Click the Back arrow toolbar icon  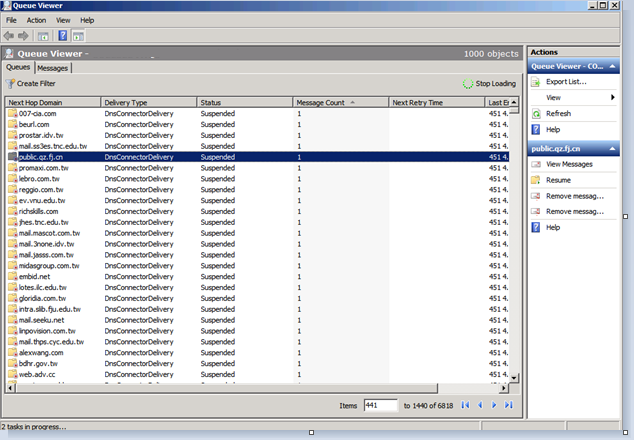pyautogui.click(x=8, y=36)
